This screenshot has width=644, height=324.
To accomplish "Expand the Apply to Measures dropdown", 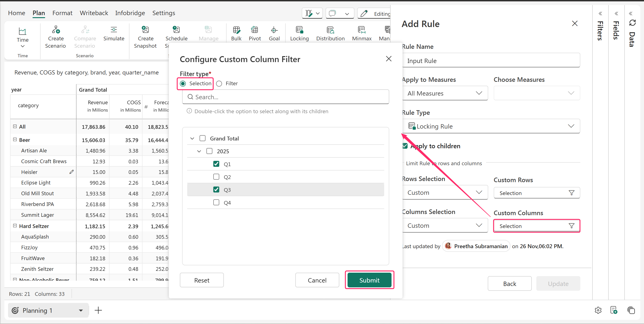I will point(445,93).
